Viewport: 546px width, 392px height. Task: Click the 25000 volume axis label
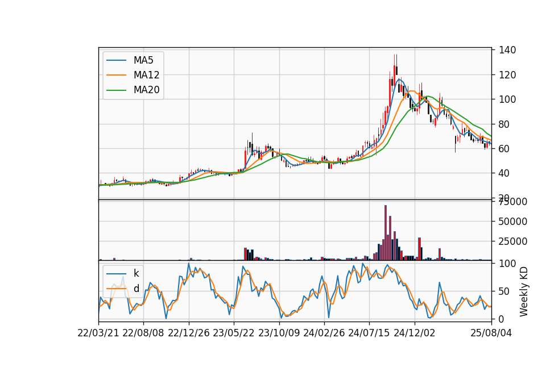(512, 241)
